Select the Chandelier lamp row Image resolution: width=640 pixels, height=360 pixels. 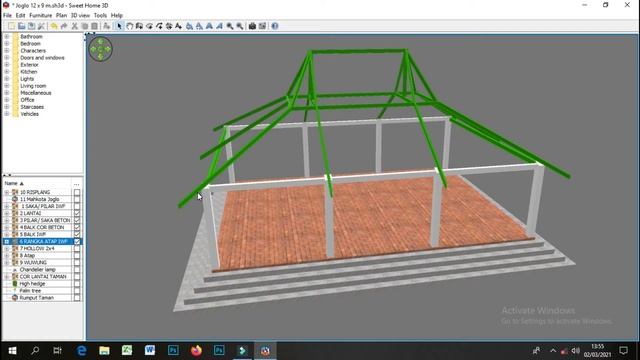42,269
